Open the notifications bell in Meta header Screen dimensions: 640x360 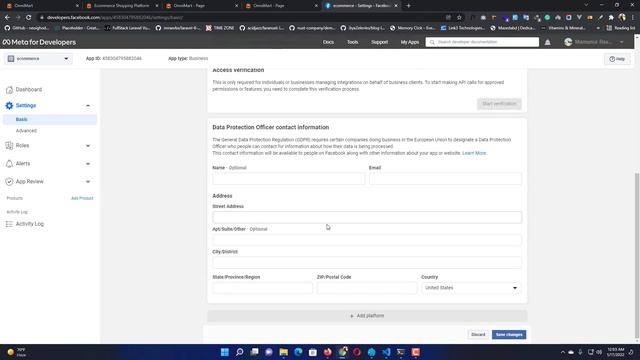(x=547, y=42)
